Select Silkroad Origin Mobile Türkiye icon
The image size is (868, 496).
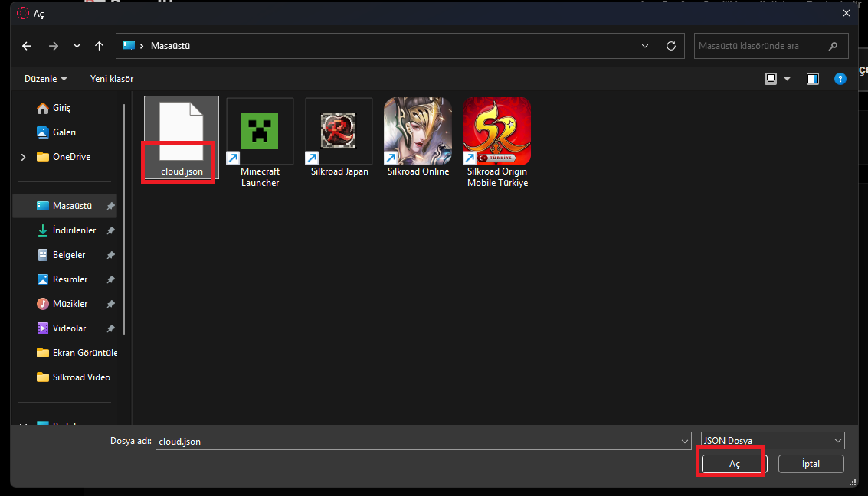497,131
